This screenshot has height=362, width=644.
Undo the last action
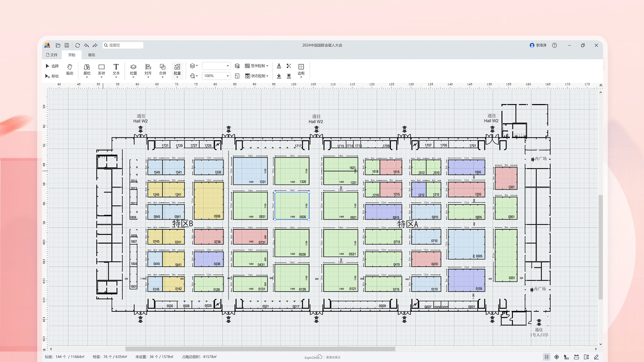click(87, 45)
